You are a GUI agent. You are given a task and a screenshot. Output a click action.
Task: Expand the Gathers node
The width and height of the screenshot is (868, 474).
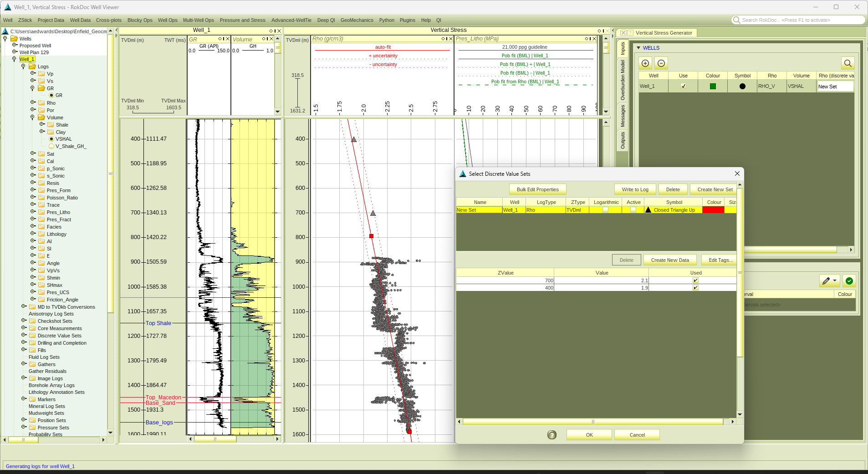pos(24,364)
